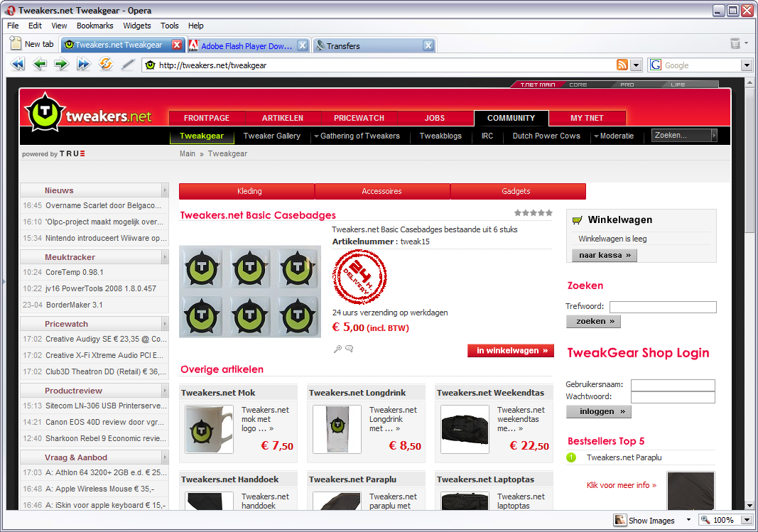Close the Tweakers.net Tweakgear tab
Screen dimensions: 758x532
[x=177, y=45]
